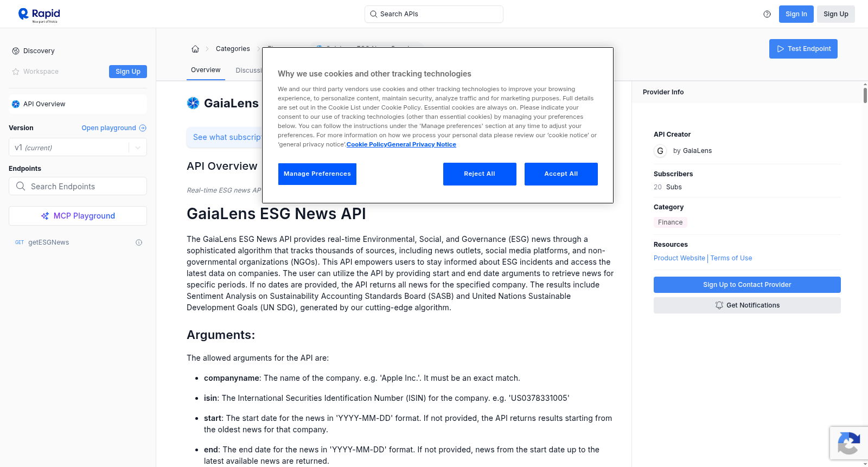This screenshot has height=467, width=868.
Task: Click the '20 Subs' subscriber count
Action: point(667,187)
